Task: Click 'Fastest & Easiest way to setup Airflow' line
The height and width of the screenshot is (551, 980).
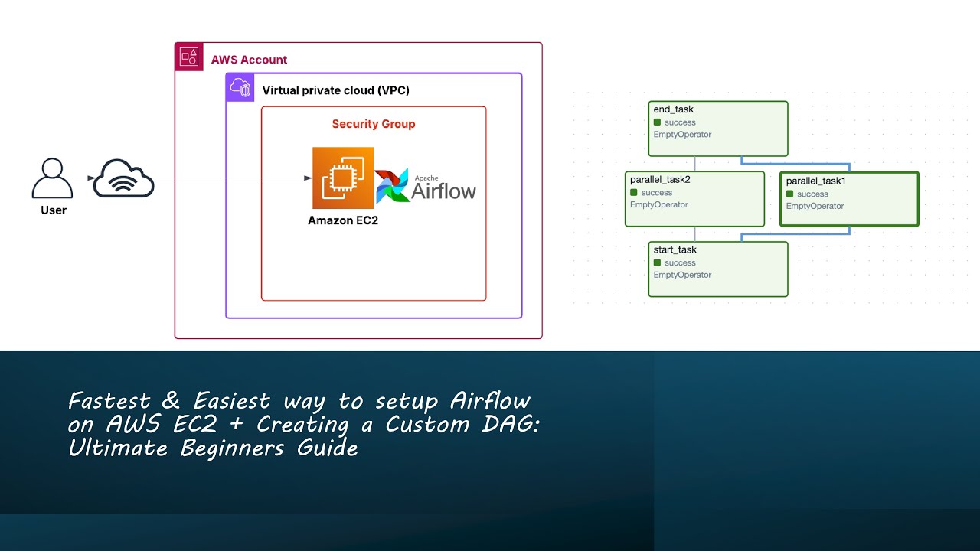Action: (299, 401)
